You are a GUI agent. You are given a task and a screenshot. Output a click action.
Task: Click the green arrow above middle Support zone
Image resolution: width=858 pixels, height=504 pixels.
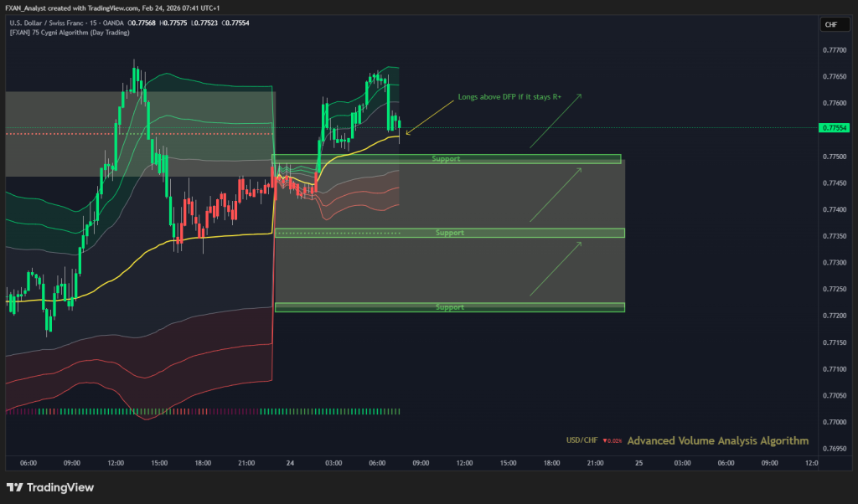[555, 194]
